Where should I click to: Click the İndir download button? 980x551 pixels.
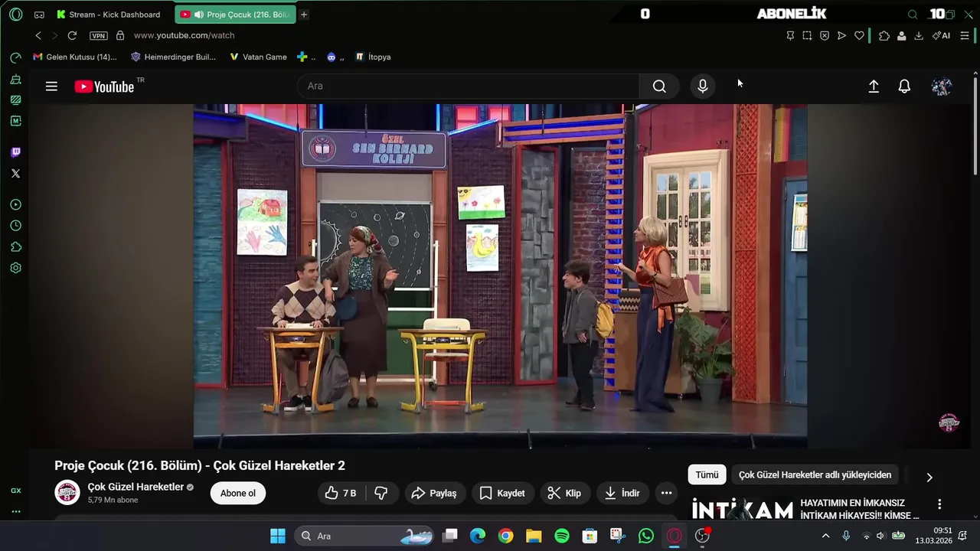click(622, 493)
